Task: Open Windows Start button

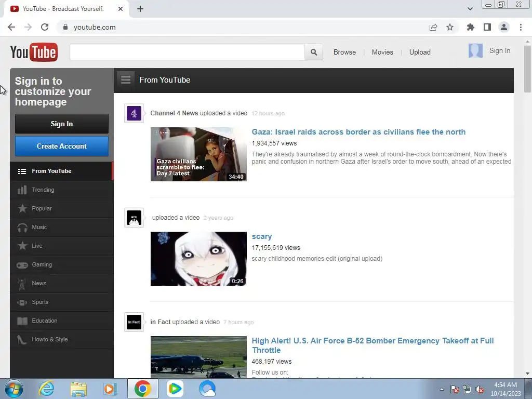Action: 14,389
